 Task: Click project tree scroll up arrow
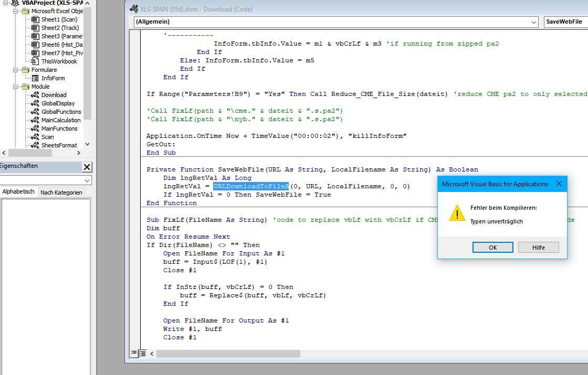pos(87,3)
